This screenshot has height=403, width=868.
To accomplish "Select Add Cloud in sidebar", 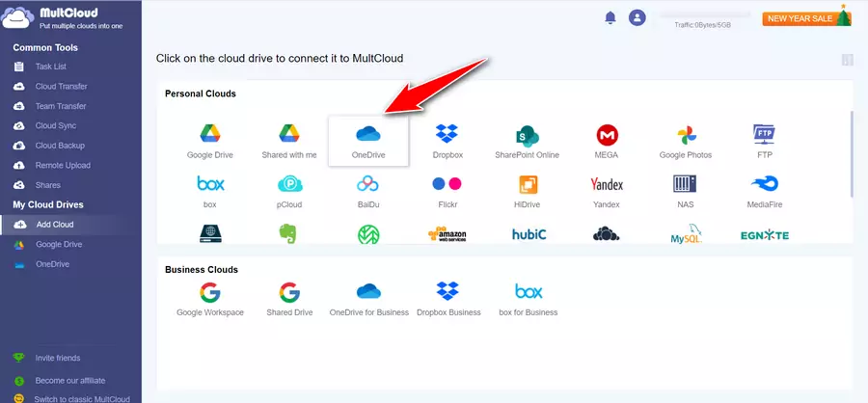I will pos(70,225).
